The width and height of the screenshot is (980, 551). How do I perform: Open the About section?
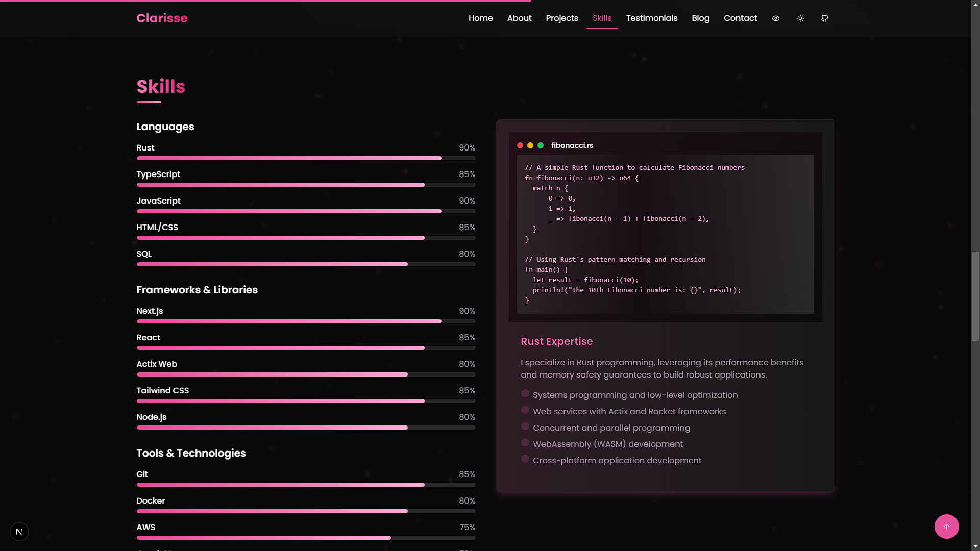519,18
